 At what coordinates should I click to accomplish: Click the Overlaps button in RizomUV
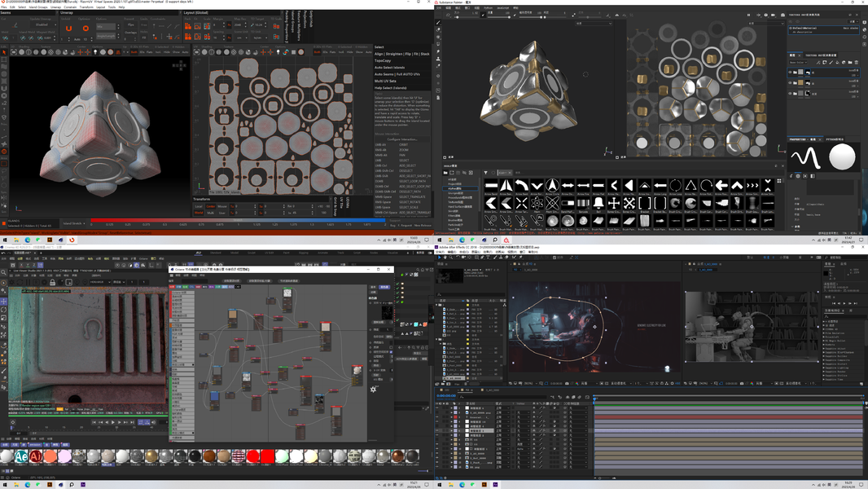[130, 32]
